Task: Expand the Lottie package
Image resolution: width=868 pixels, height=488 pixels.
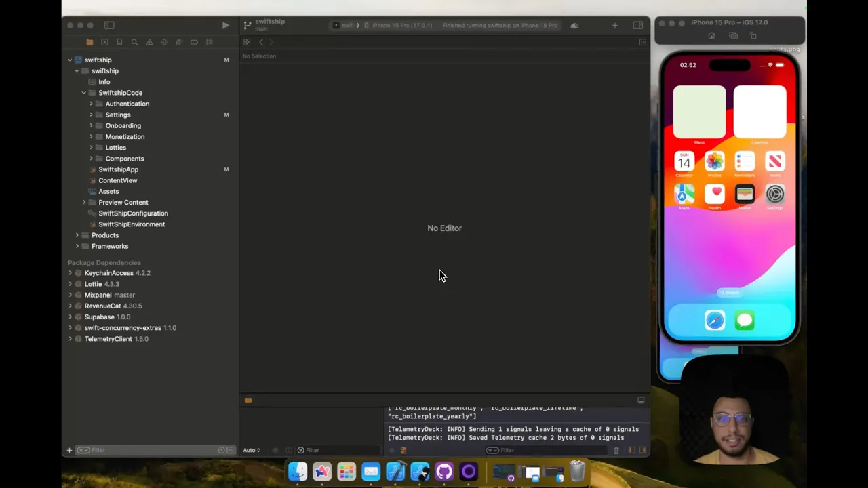Action: pyautogui.click(x=70, y=284)
